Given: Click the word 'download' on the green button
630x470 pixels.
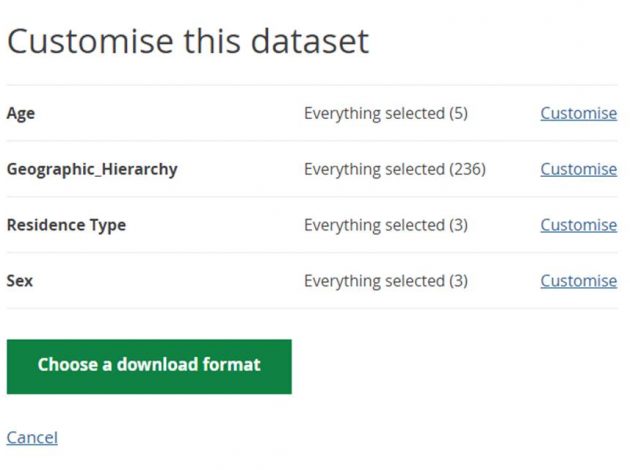Looking at the screenshot, I should coord(157,364).
